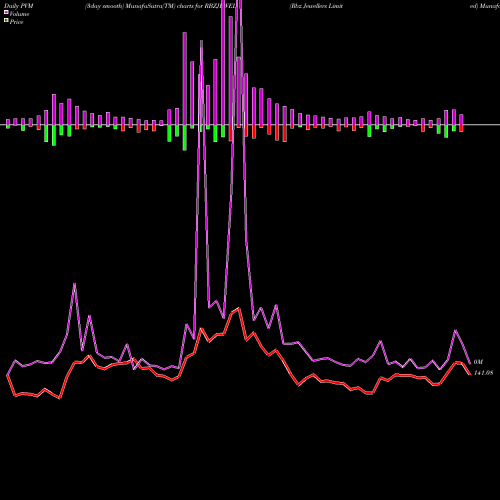Select the 'Price' legend label

pos(16,22)
